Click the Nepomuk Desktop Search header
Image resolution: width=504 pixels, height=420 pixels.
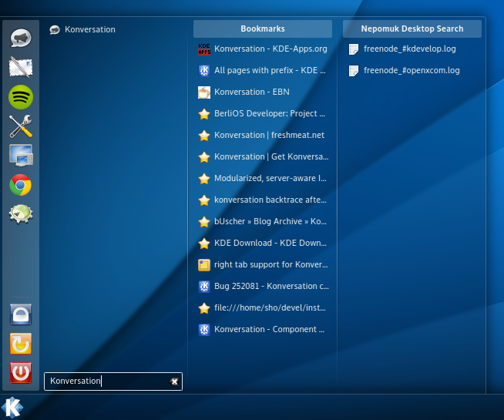pos(412,29)
